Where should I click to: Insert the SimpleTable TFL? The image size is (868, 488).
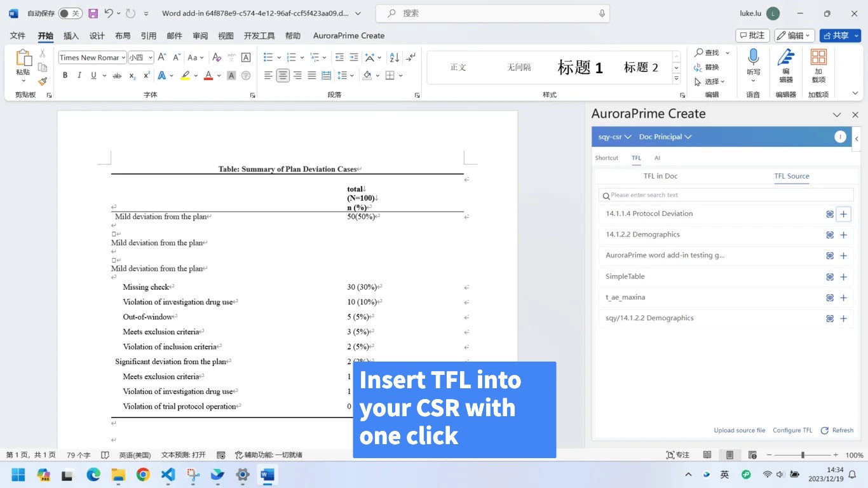click(843, 277)
